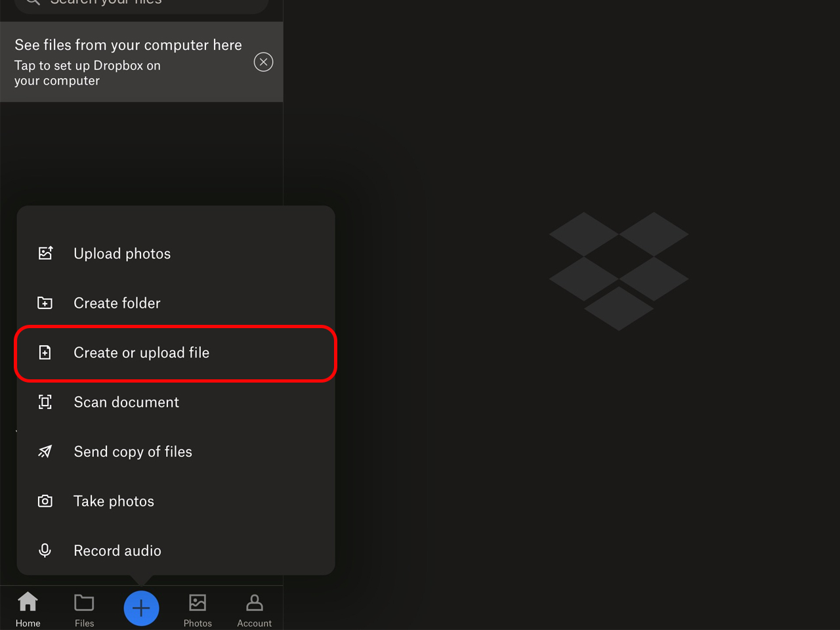Select Create or upload file

tap(176, 352)
